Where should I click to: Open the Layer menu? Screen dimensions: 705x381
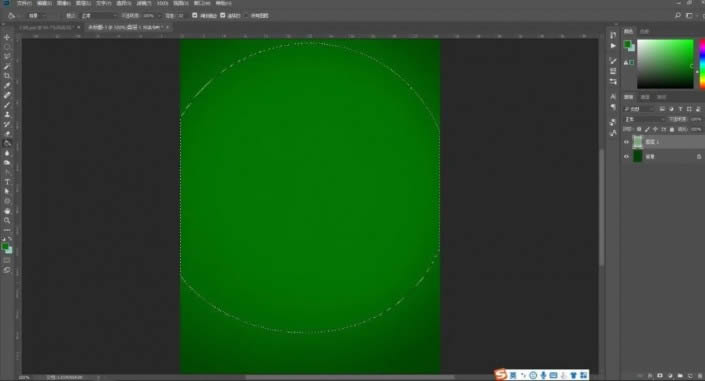pos(83,3)
